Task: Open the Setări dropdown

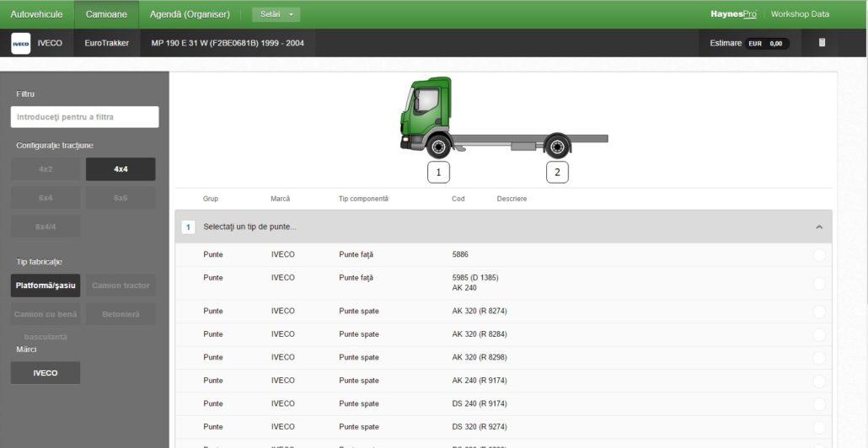Action: point(276,14)
